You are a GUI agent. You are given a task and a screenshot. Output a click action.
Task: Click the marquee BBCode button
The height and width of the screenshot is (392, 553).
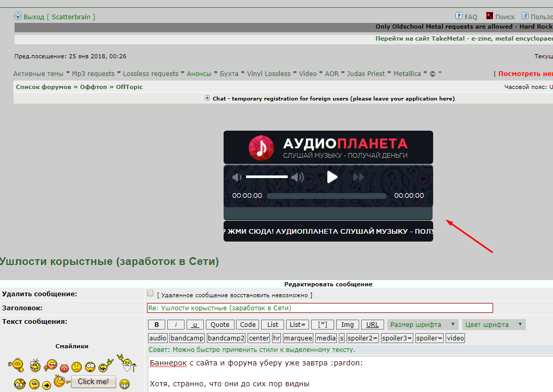[298, 338]
